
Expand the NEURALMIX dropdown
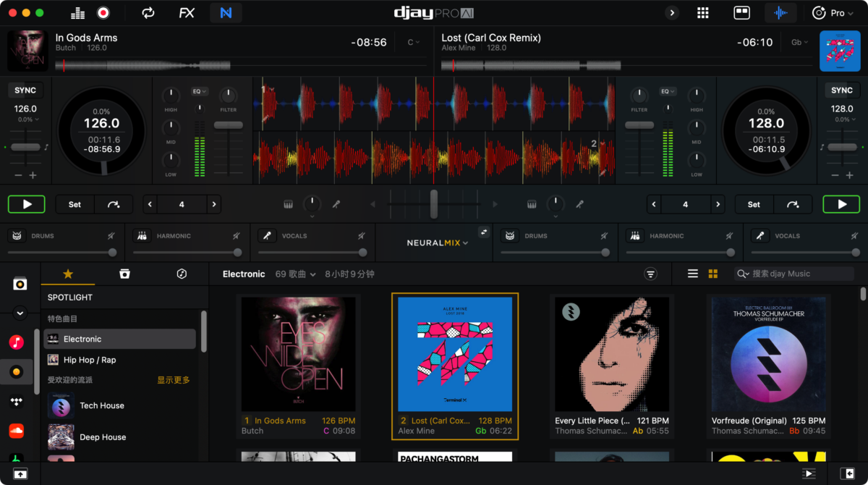(x=437, y=242)
